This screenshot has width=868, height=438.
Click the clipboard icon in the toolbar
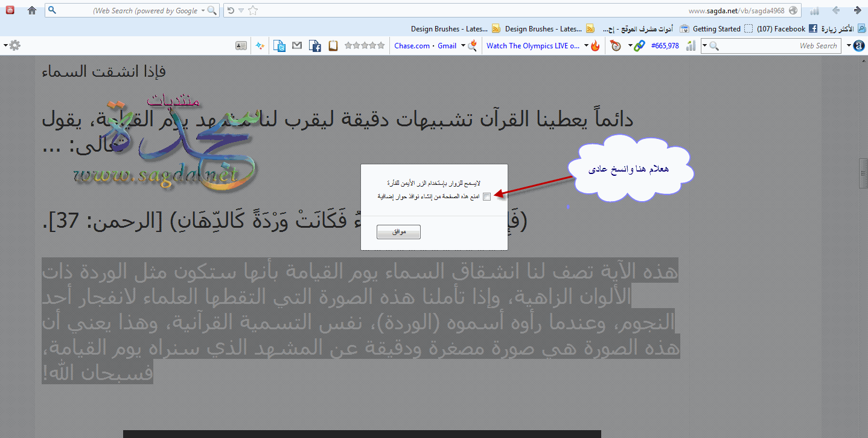tap(333, 45)
